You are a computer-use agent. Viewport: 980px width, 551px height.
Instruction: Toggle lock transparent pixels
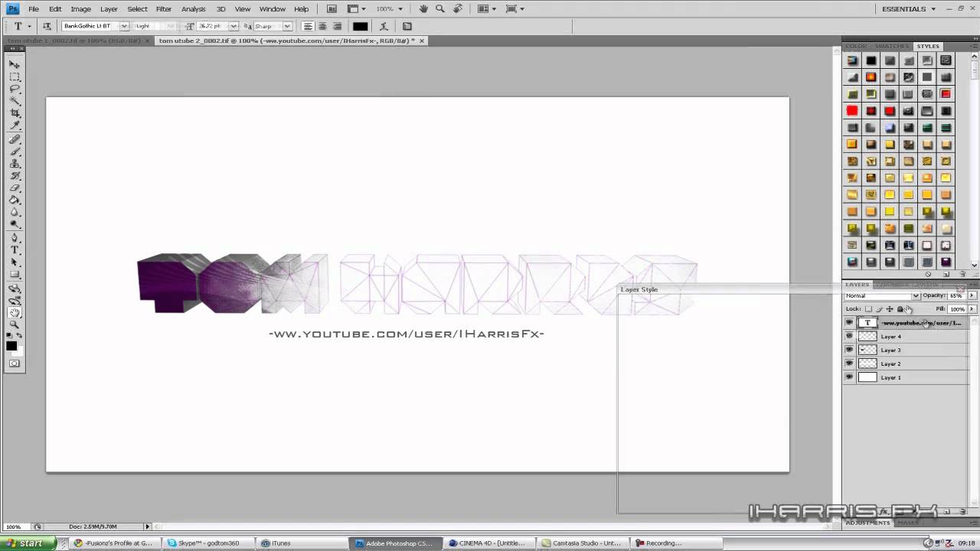(868, 309)
